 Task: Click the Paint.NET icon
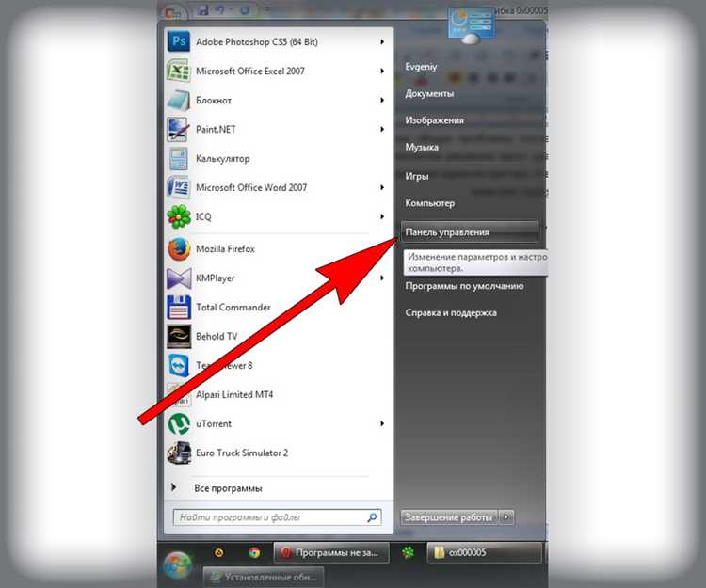179,129
